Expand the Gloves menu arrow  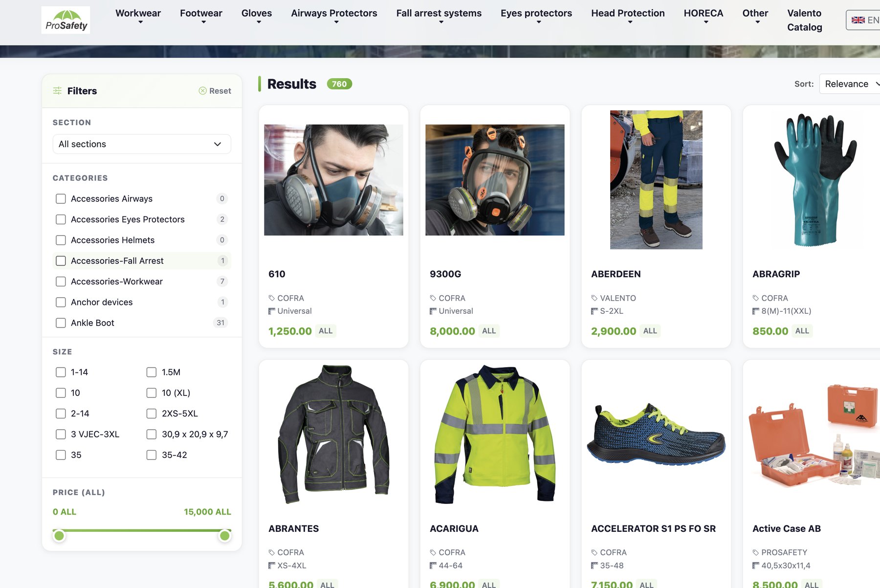259,22
